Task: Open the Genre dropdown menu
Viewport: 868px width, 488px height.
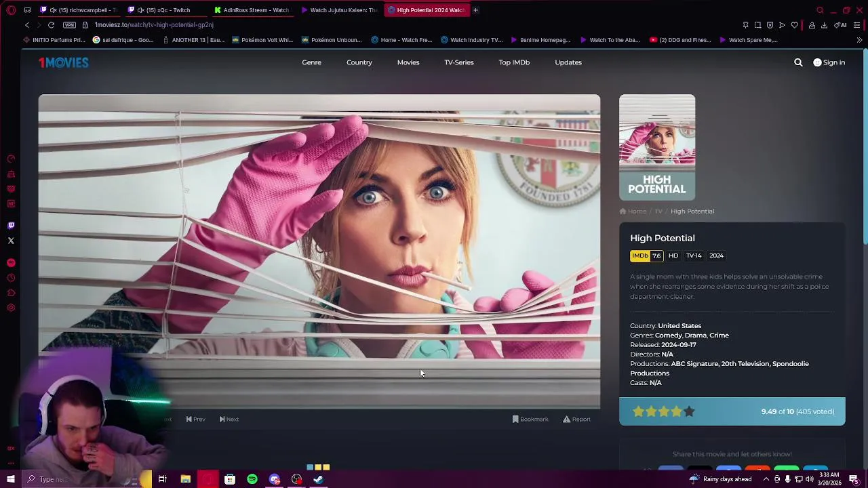Action: (312, 62)
